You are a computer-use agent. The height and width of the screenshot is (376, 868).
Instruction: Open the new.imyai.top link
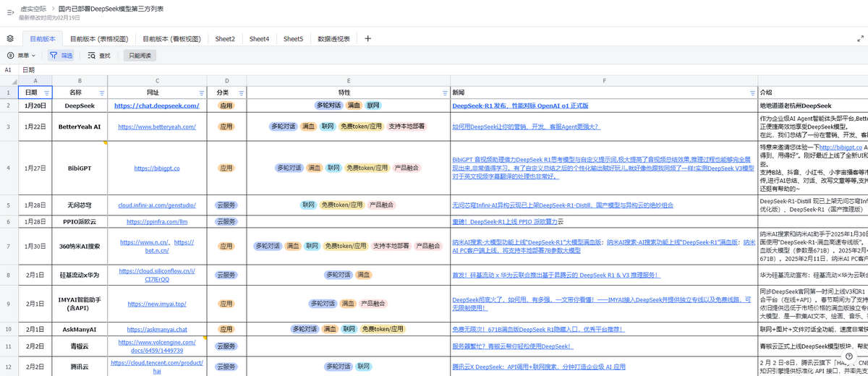157,304
